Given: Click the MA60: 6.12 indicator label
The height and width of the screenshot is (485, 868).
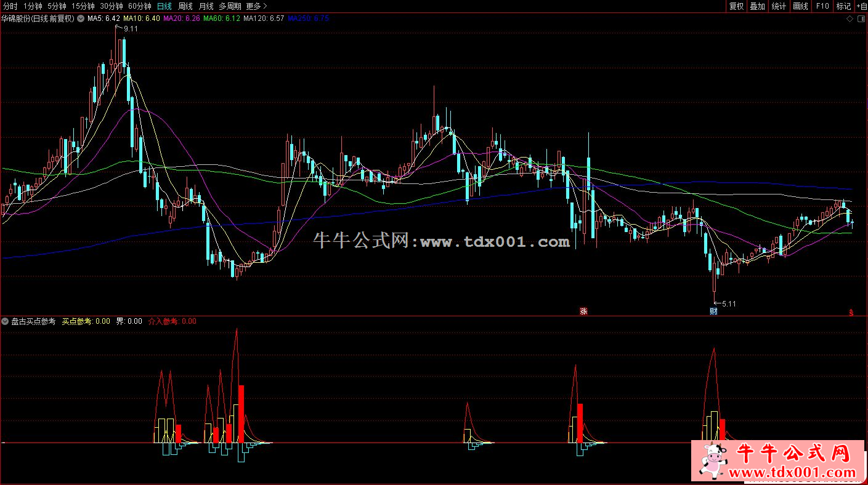Looking at the screenshot, I should [x=221, y=18].
